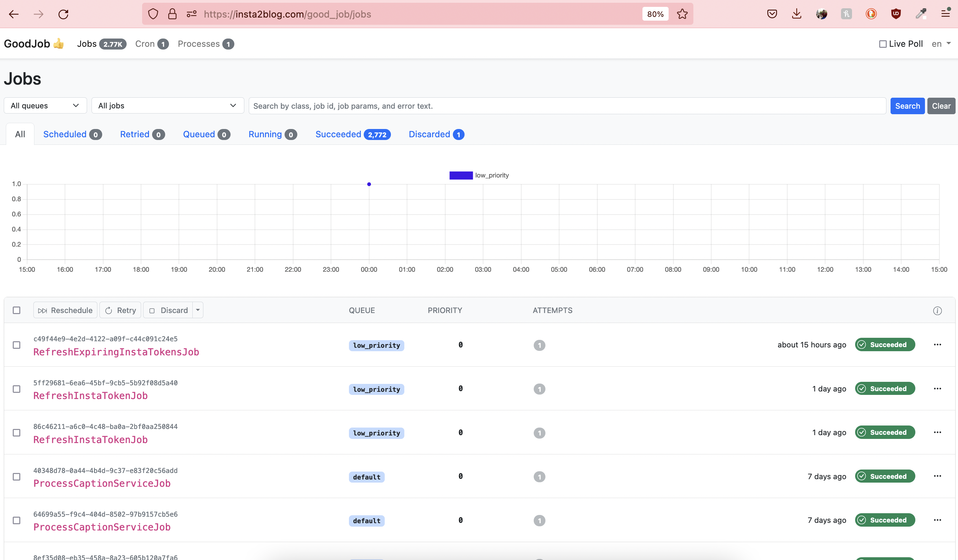The image size is (958, 560).
Task: Reload page with browser refresh icon
Action: [x=63, y=14]
